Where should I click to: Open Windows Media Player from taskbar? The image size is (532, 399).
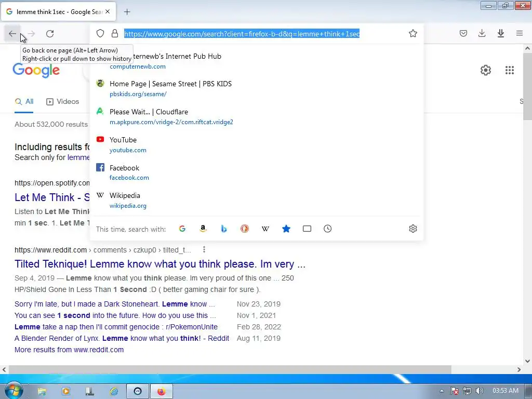66,392
